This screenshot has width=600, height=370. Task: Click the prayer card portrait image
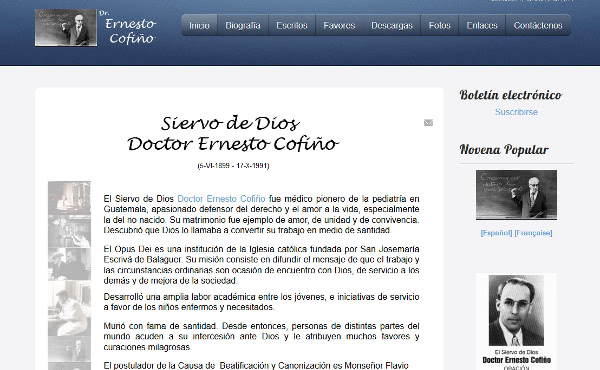(516, 310)
